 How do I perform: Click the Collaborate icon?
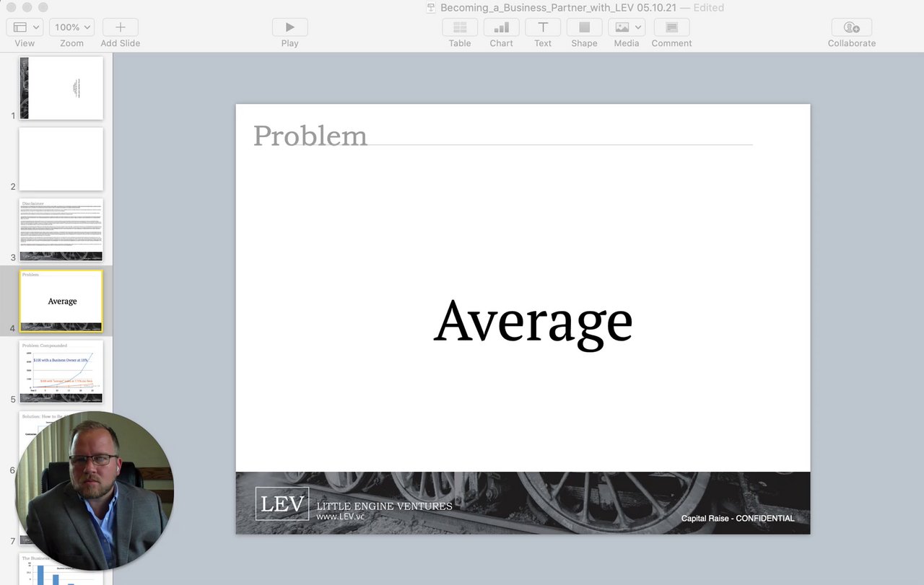click(x=852, y=27)
